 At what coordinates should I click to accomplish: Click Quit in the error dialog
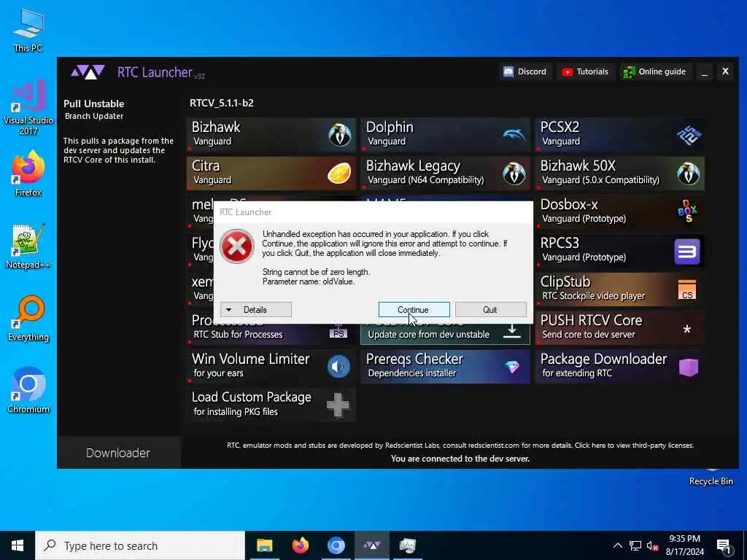[x=490, y=309]
